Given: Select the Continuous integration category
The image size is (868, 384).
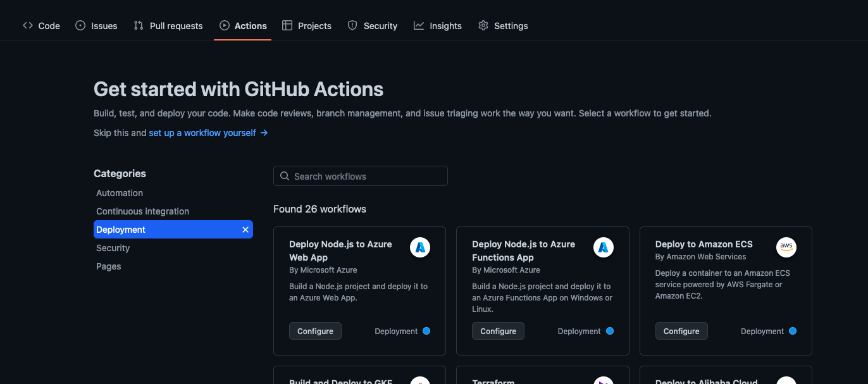Looking at the screenshot, I should coord(142,211).
